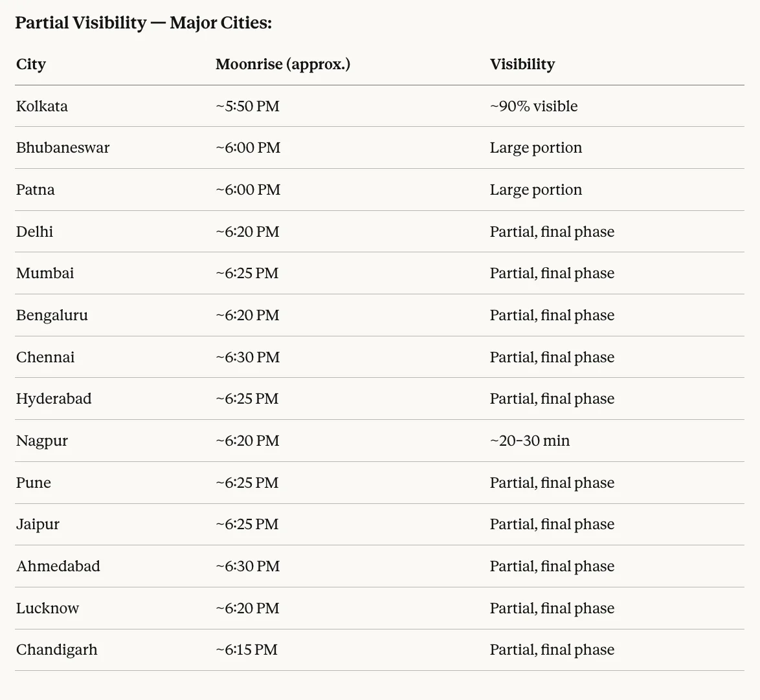The width and height of the screenshot is (760, 700).
Task: Select the Pune city cell
Action: (34, 483)
